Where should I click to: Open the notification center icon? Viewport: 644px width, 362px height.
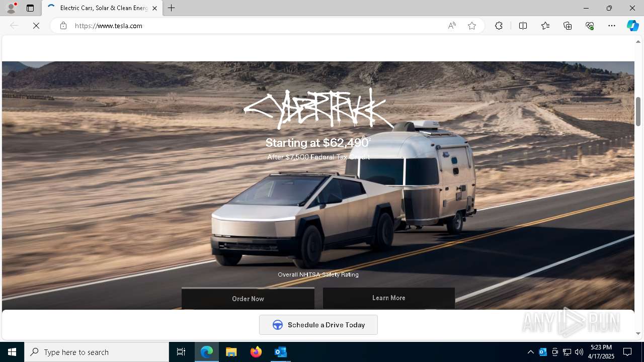click(x=627, y=352)
